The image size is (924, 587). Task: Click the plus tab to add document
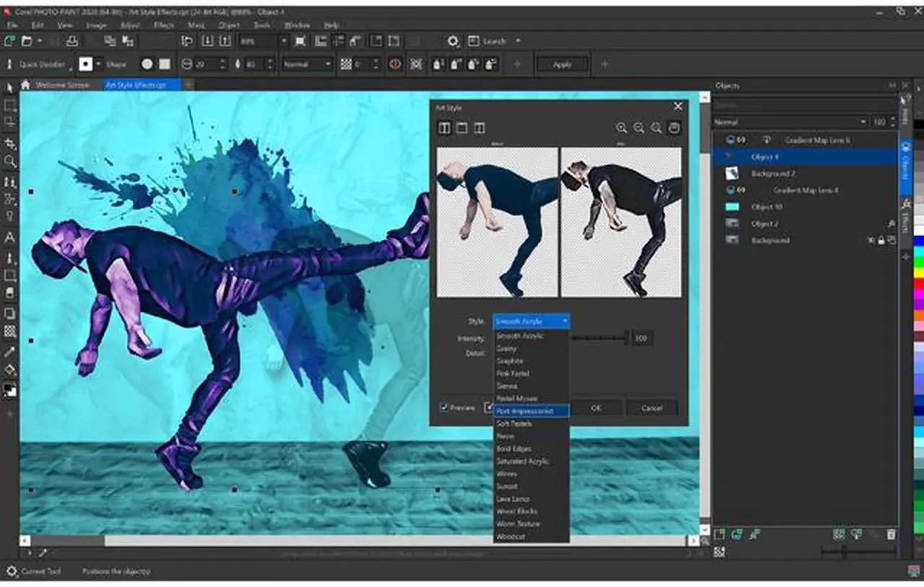tap(189, 85)
